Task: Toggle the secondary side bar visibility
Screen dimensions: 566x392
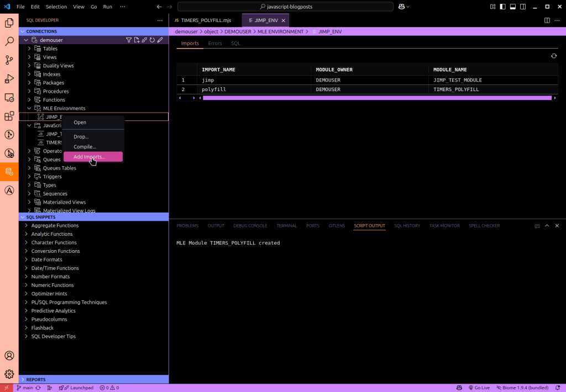Action: point(523,7)
